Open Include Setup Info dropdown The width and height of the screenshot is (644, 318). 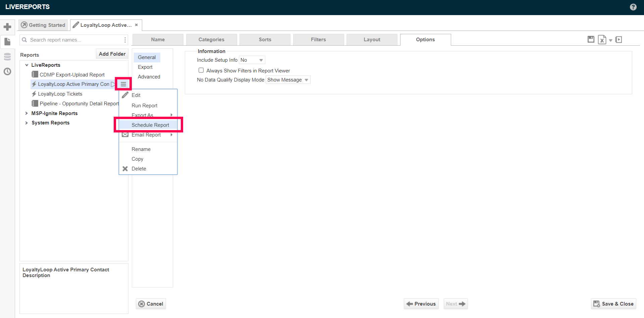252,60
